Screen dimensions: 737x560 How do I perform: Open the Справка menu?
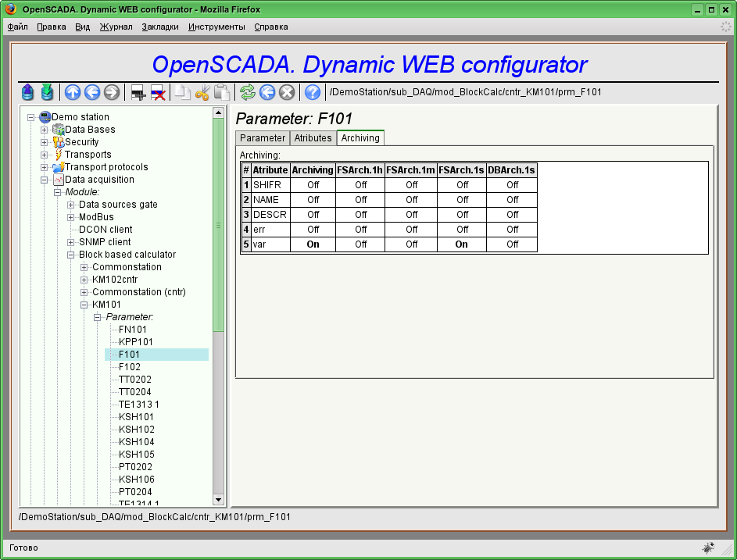tap(271, 27)
